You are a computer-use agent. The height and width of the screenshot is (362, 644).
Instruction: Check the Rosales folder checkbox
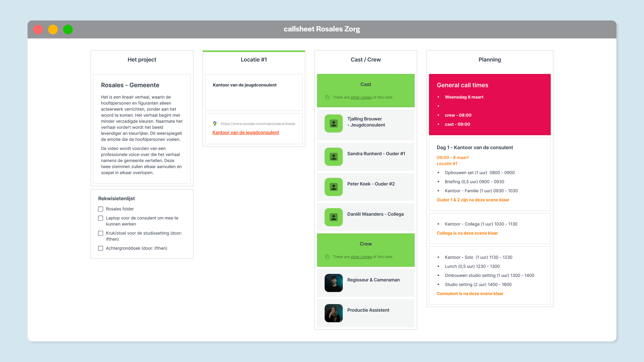pos(100,209)
